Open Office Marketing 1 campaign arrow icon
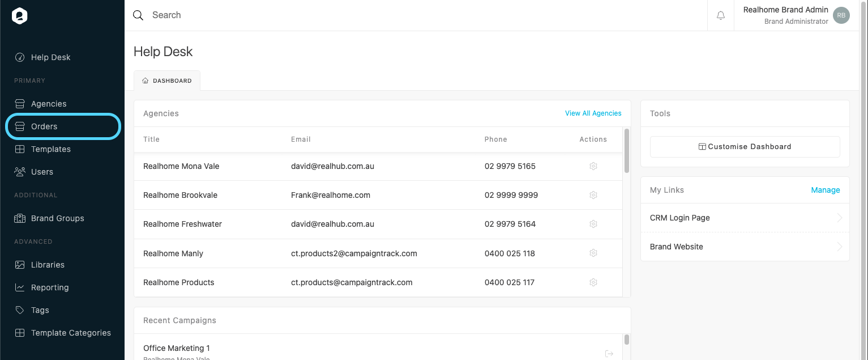 [609, 354]
